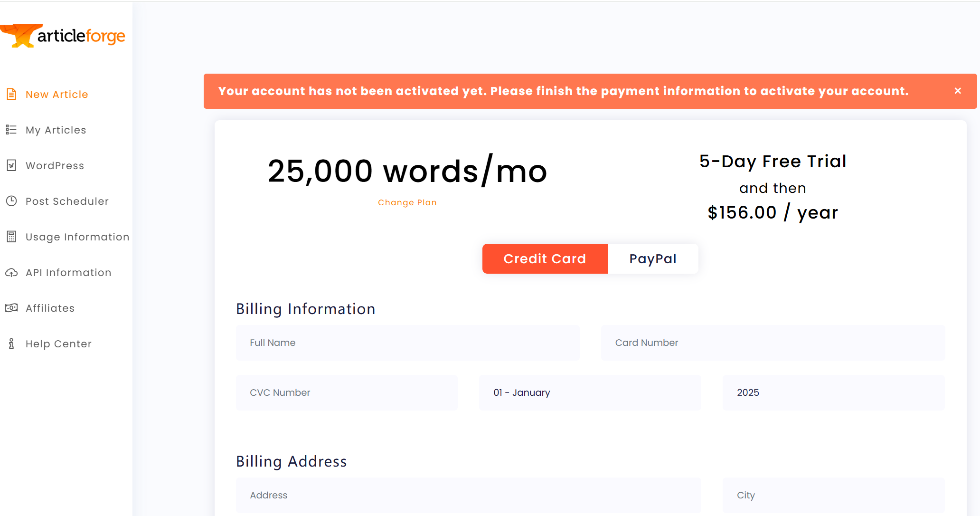Switch to PayPal payment option
This screenshot has height=516, width=980.
[653, 258]
